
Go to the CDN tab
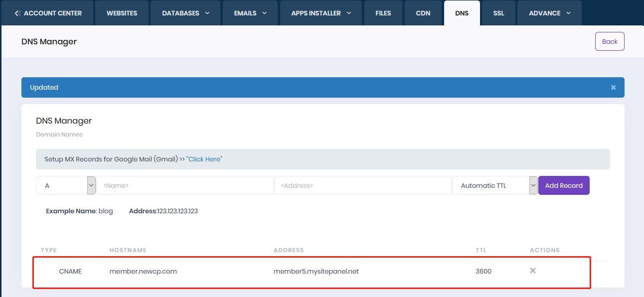pyautogui.click(x=423, y=13)
